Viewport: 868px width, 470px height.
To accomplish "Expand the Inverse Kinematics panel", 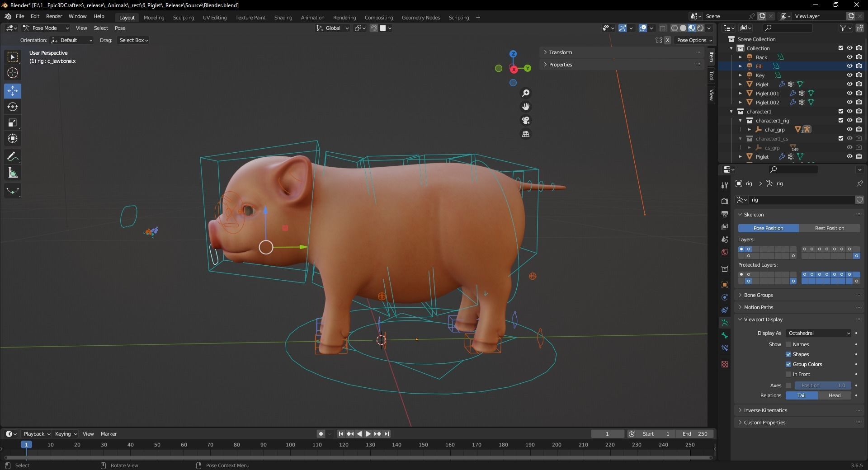I will [799, 410].
